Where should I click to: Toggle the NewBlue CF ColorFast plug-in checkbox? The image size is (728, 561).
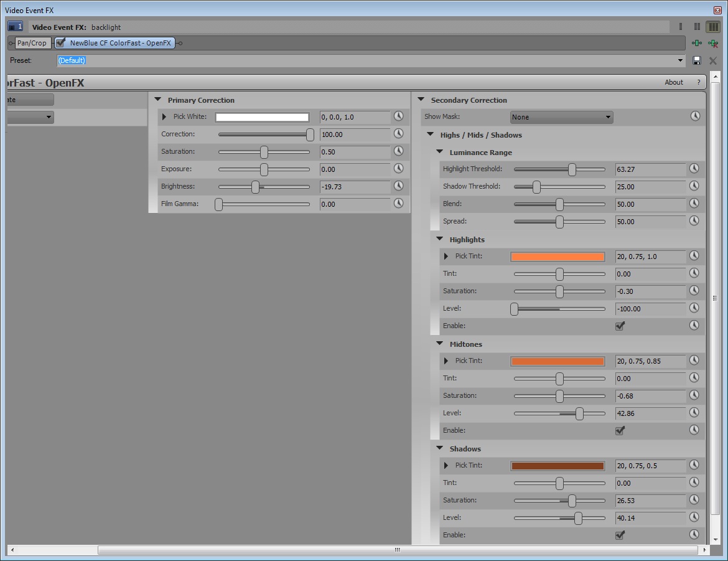tap(61, 43)
